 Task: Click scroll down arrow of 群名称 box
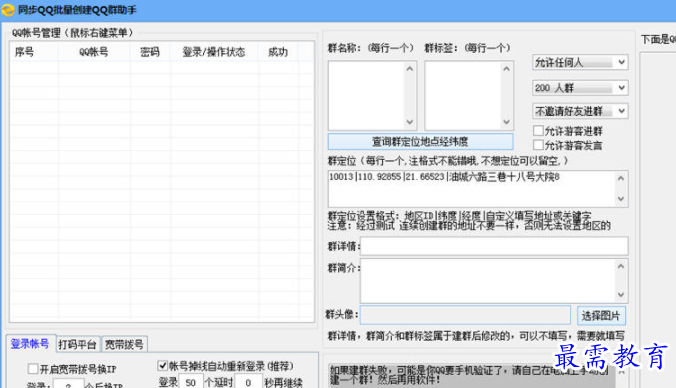pos(410,122)
